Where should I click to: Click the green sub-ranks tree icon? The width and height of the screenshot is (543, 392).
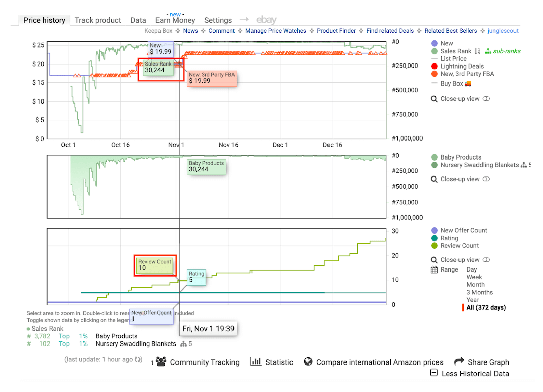[x=488, y=51]
